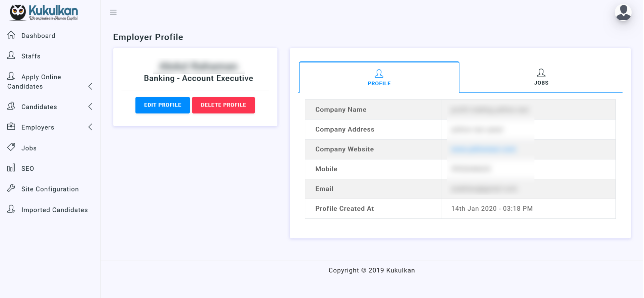Open Site Configuration from the sidebar
This screenshot has width=644, height=298.
50,189
